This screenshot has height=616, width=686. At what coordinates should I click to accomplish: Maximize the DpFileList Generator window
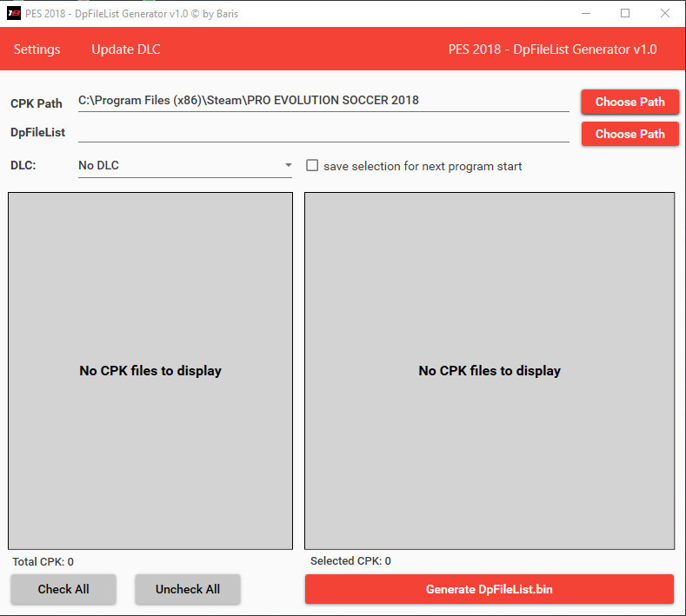[625, 13]
